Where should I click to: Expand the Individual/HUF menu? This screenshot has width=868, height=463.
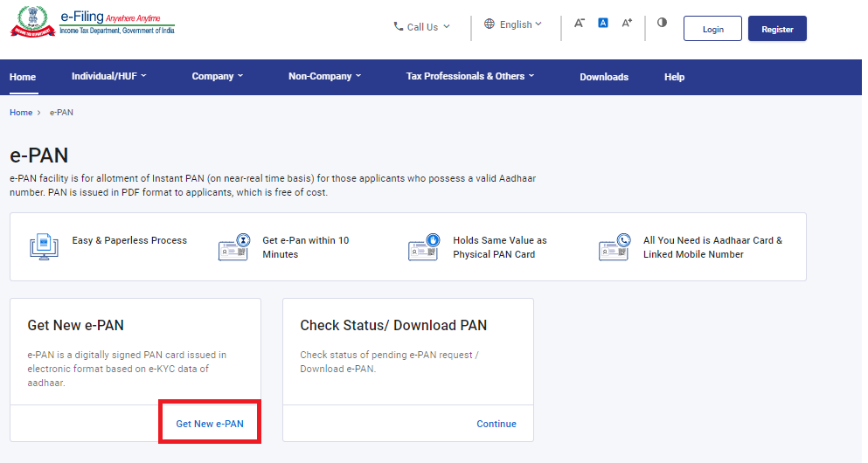coord(109,77)
